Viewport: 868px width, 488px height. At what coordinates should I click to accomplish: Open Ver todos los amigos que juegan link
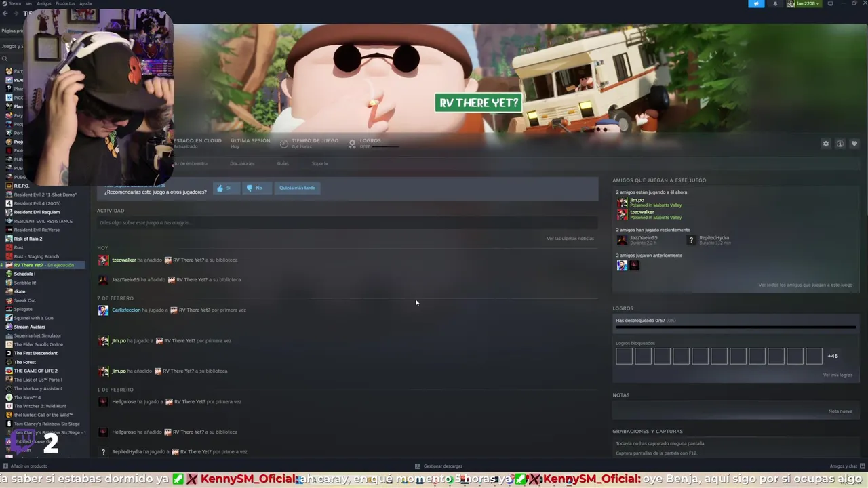pyautogui.click(x=805, y=285)
